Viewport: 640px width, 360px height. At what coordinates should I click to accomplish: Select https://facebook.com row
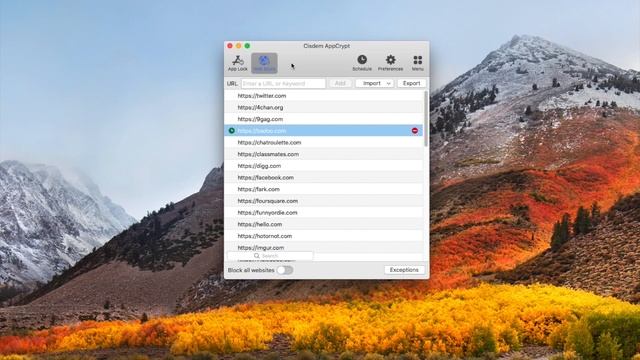[x=324, y=178]
